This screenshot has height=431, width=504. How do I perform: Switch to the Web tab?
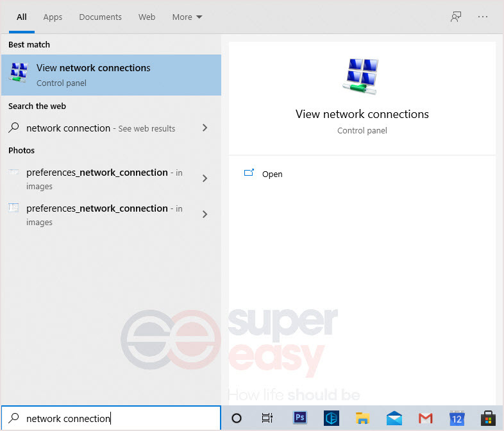pos(147,17)
